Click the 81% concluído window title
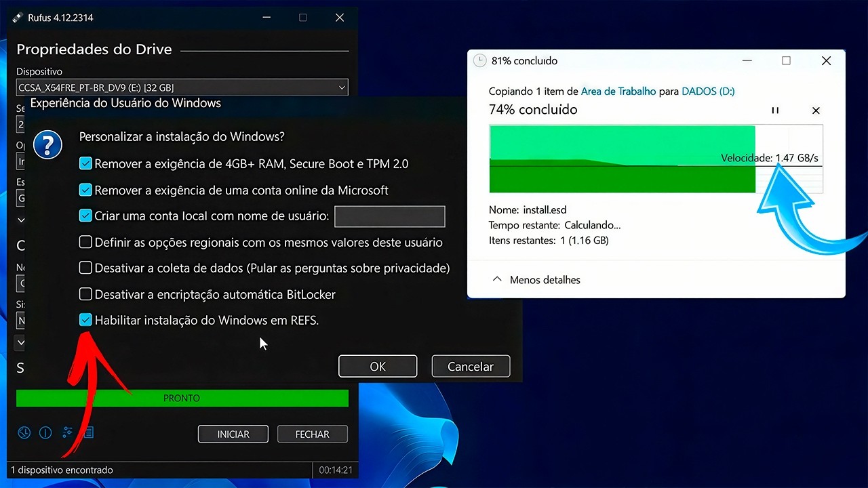 [x=524, y=60]
